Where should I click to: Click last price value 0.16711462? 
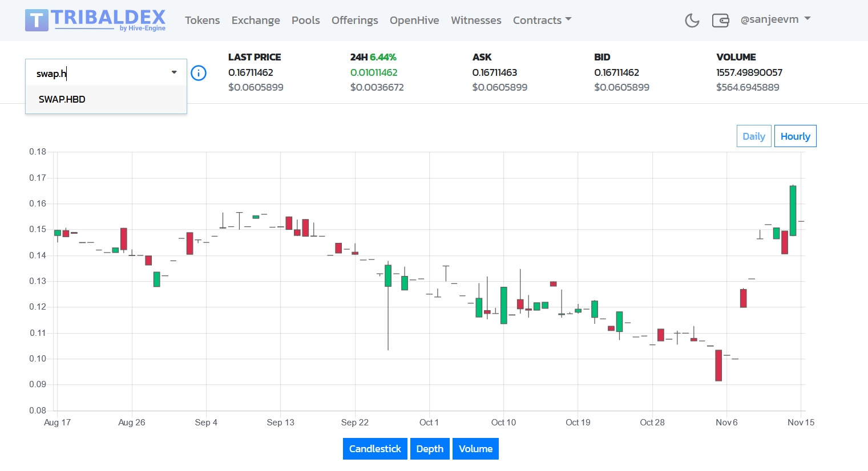tap(251, 72)
